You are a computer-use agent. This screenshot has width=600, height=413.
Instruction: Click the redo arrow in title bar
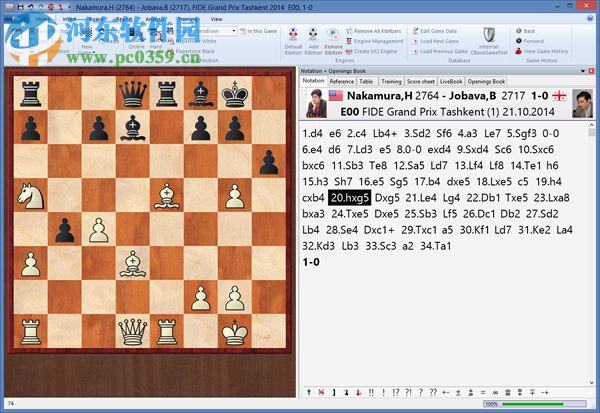pos(41,7)
